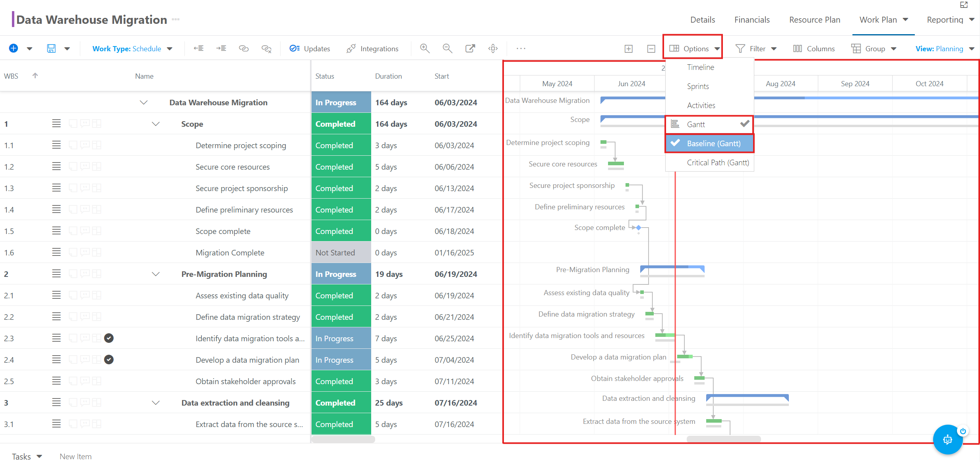This screenshot has height=462, width=980.
Task: Click New Item at the bottom
Action: pyautogui.click(x=76, y=456)
